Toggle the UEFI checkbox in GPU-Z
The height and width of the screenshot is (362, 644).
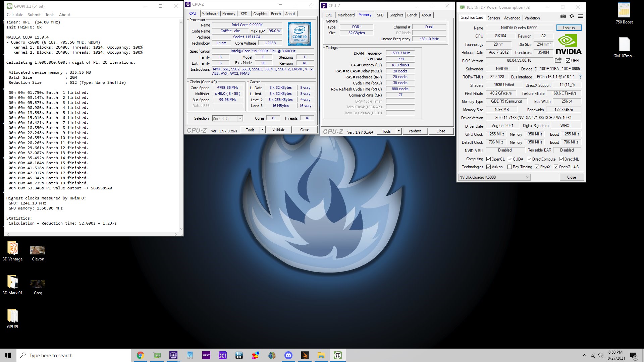(568, 61)
